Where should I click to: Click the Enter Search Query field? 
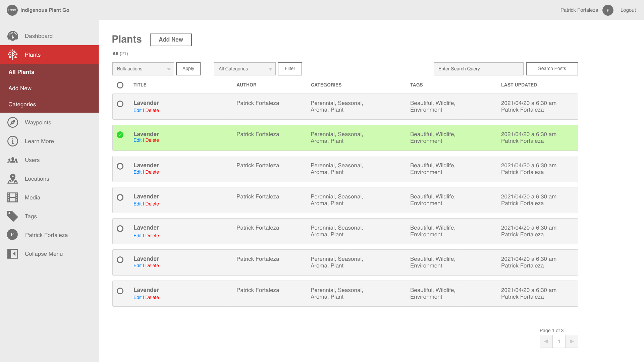pyautogui.click(x=478, y=69)
